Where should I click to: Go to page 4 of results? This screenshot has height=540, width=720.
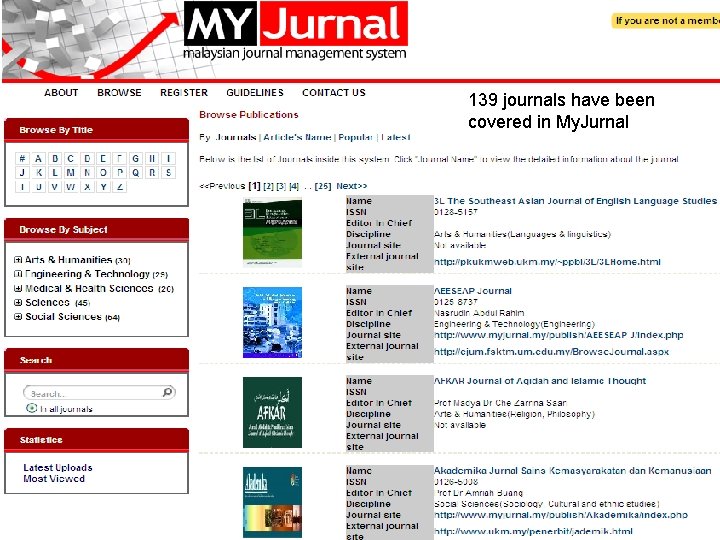[294, 186]
